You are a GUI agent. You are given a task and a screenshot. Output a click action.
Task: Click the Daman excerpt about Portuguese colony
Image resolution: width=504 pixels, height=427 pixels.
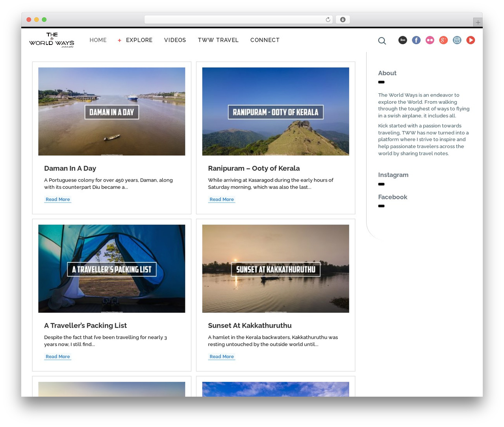tap(108, 184)
